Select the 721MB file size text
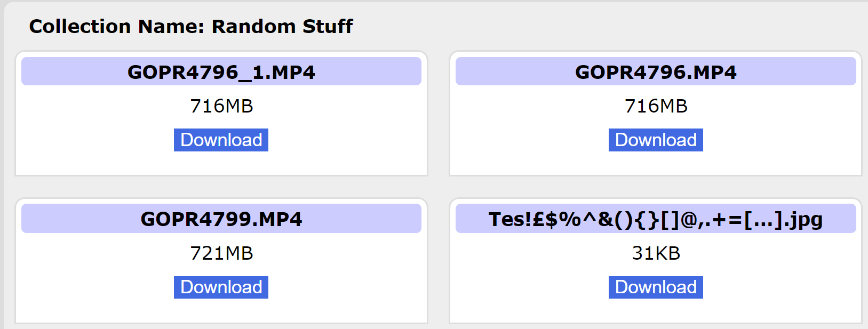This screenshot has width=868, height=329. pos(221,253)
